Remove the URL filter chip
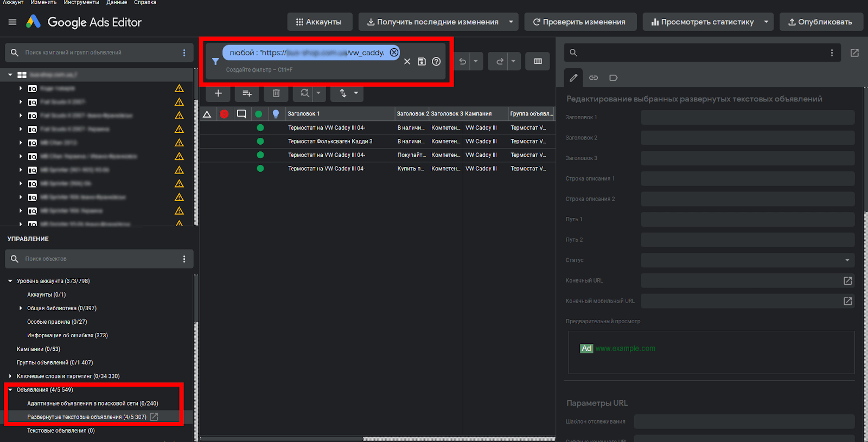 (x=394, y=53)
